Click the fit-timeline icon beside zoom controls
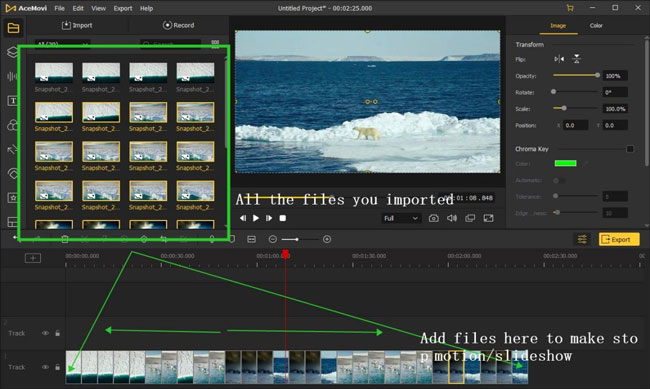 [251, 239]
